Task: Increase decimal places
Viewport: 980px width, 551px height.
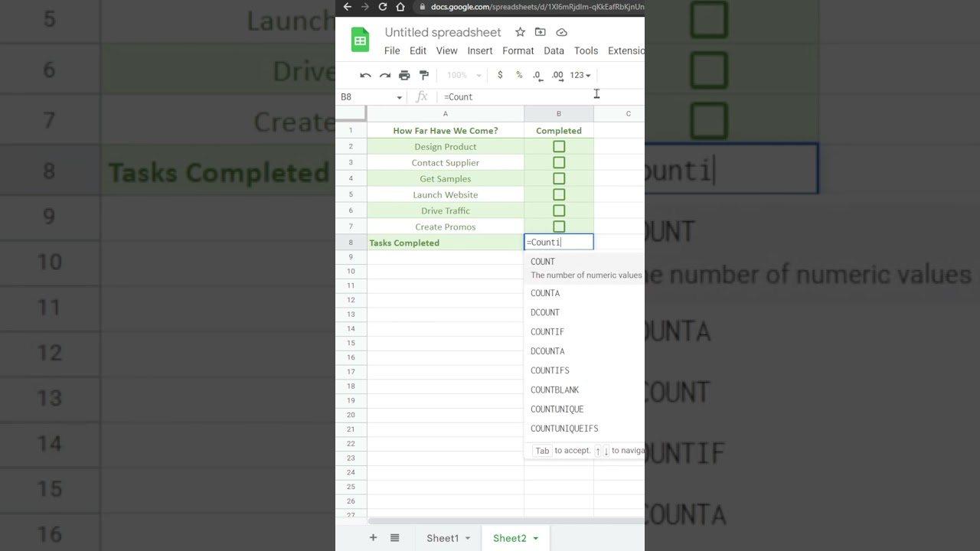Action: click(557, 75)
